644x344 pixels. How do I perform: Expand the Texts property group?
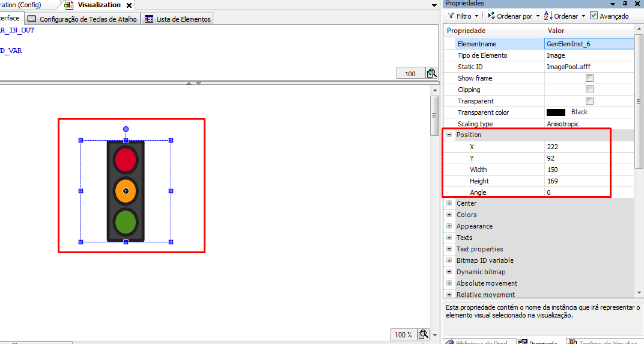[x=449, y=238]
